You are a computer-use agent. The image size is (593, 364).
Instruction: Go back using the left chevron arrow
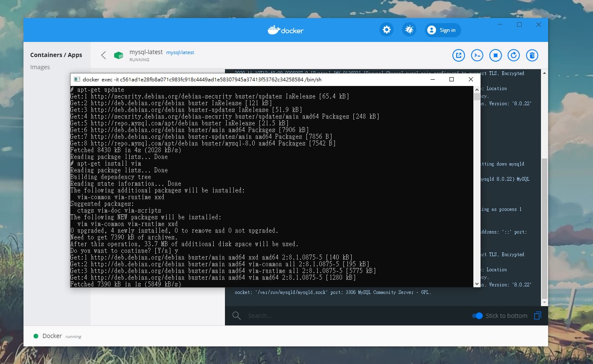click(x=104, y=55)
